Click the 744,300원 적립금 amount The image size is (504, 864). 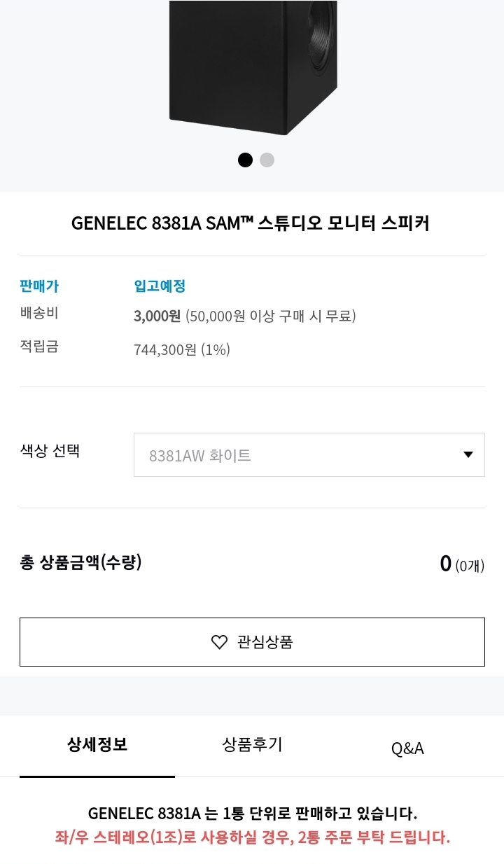pyautogui.click(x=165, y=349)
